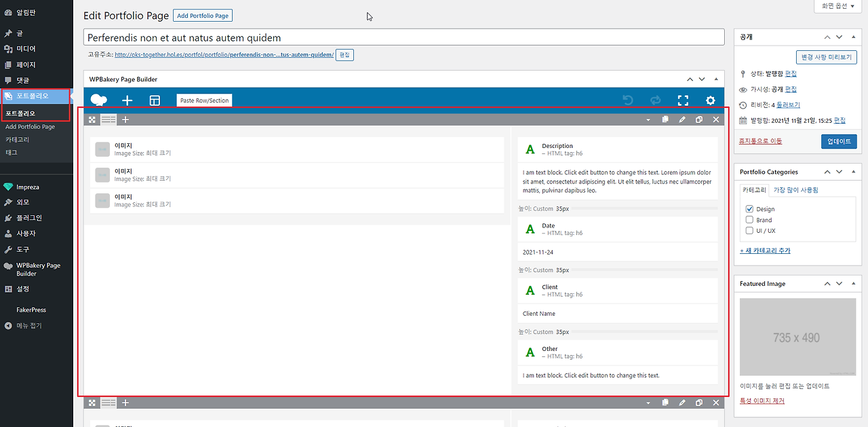Click the blue 업데이트 update button
The image size is (868, 427).
point(839,142)
